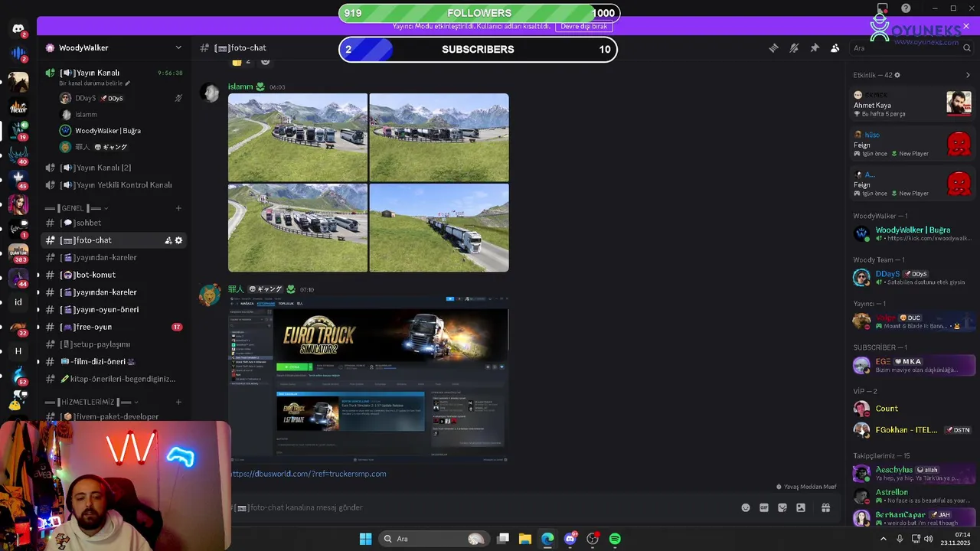Click Devre dışı bırak streamer mode button

pos(584,26)
